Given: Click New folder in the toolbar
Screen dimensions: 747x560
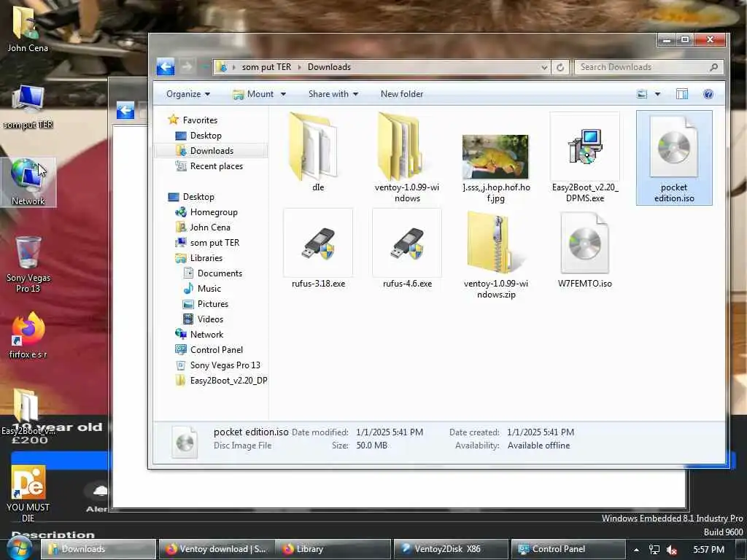Looking at the screenshot, I should coord(402,94).
